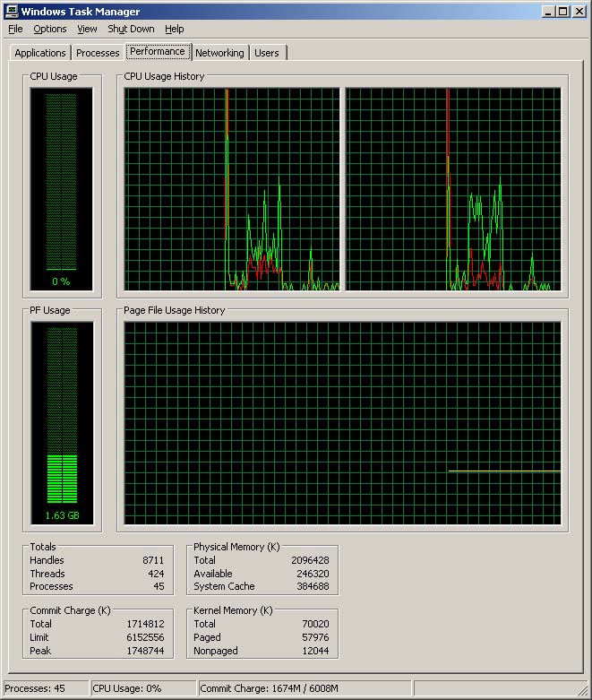The height and width of the screenshot is (700, 592).
Task: Click the Page File Usage History graph
Action: point(342,422)
